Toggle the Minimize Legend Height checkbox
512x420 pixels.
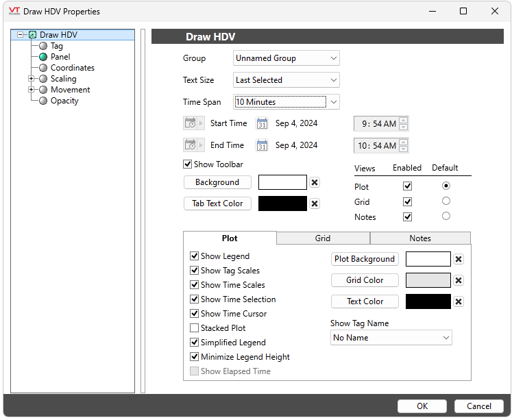[194, 356]
